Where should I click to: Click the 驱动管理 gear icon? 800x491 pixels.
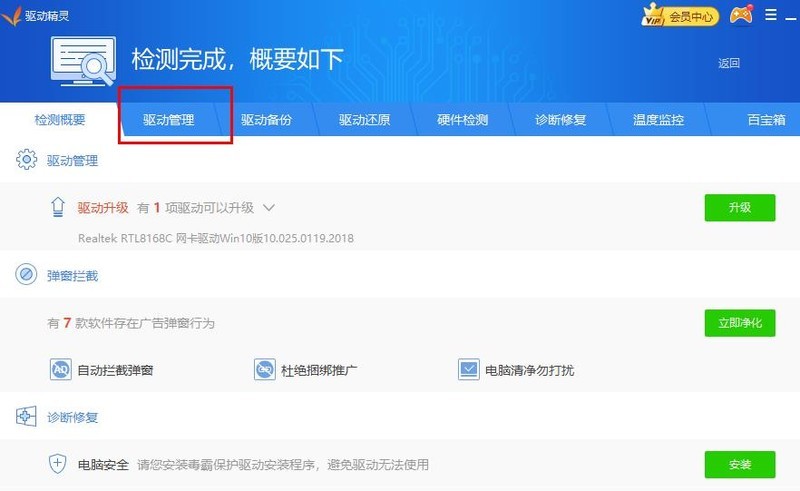(26, 160)
